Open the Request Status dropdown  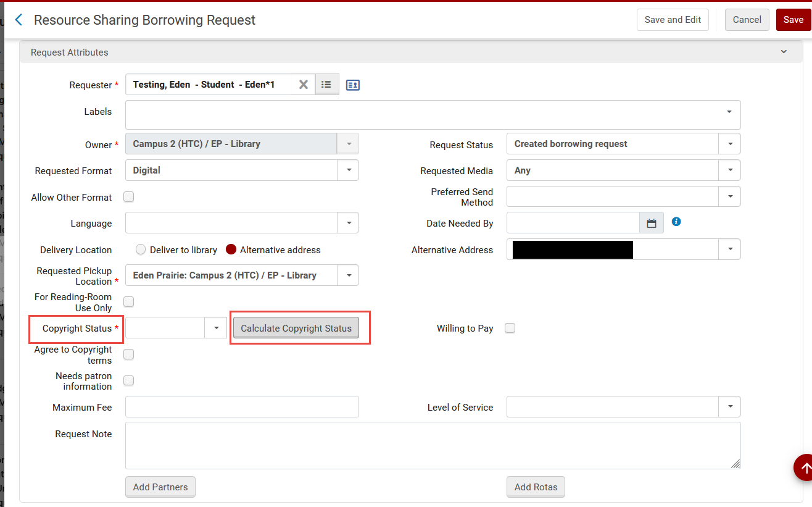coord(730,144)
